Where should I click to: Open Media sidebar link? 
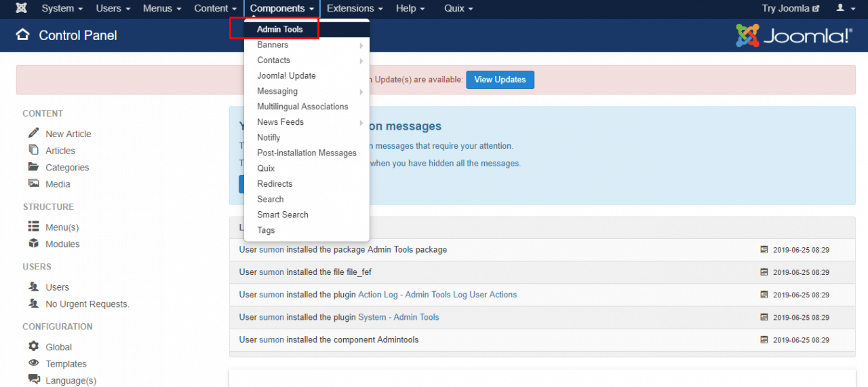pyautogui.click(x=58, y=184)
